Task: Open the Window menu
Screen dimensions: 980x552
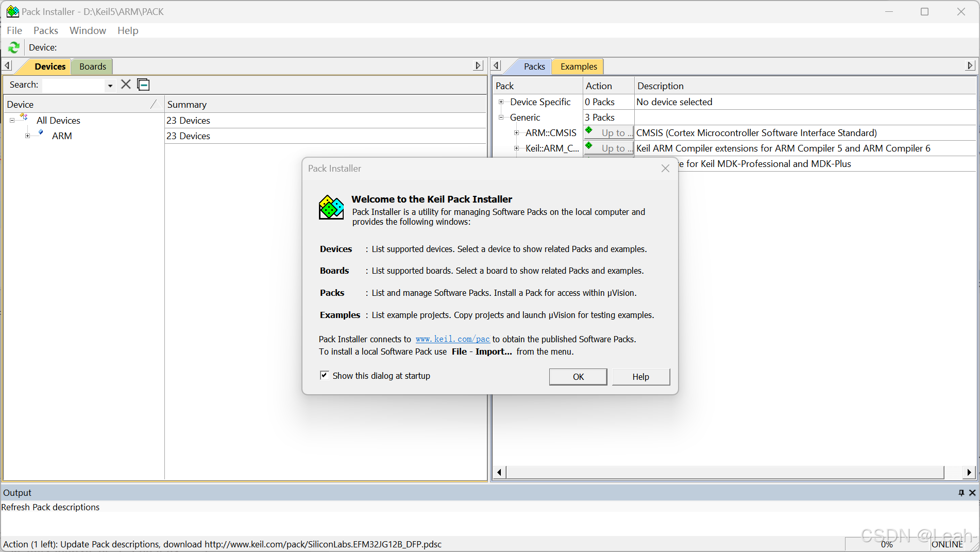Action: (88, 30)
